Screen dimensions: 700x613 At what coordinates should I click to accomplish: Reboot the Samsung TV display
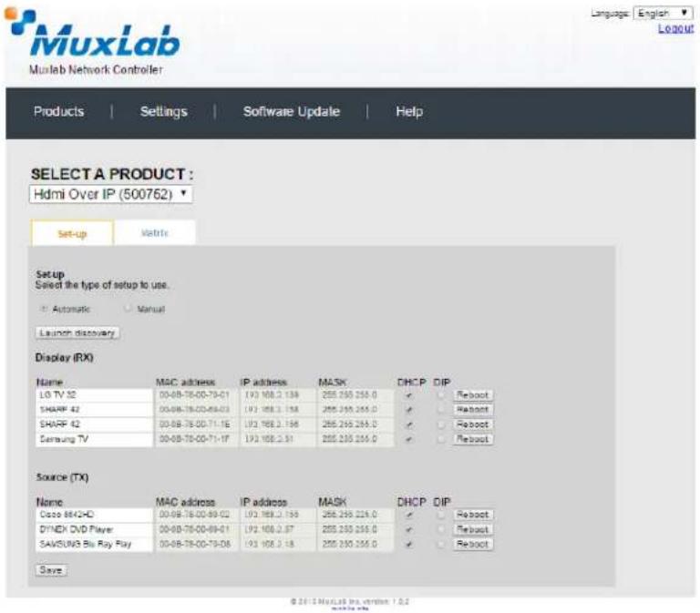click(x=473, y=439)
